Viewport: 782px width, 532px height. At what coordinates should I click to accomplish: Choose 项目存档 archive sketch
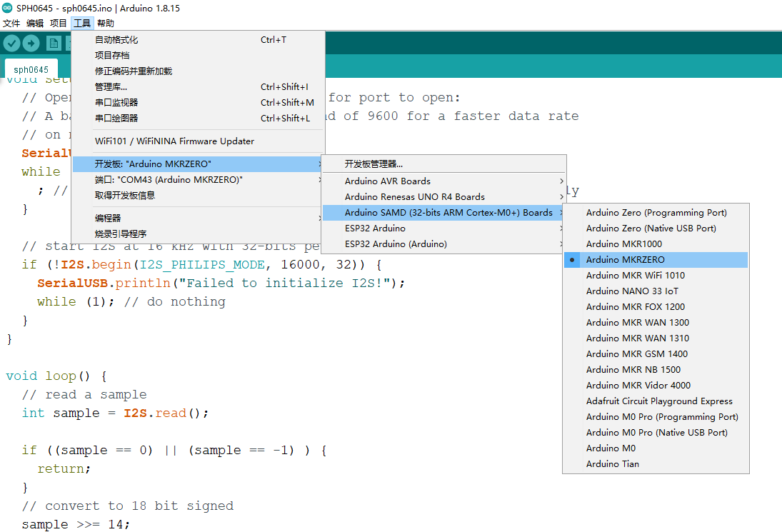click(198, 56)
